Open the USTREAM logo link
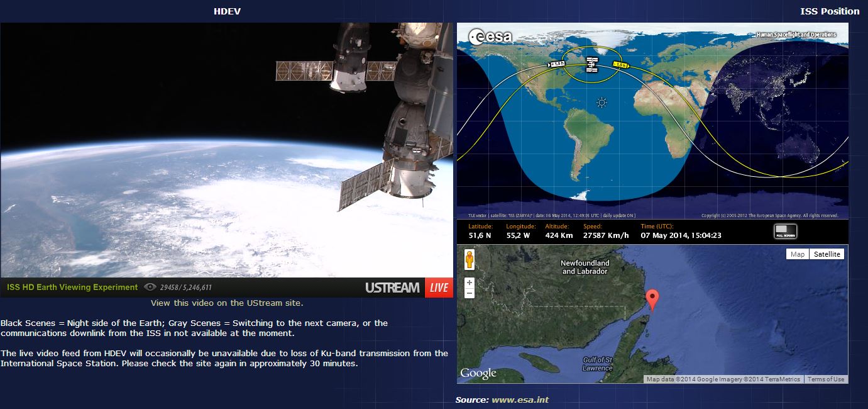 coord(392,288)
